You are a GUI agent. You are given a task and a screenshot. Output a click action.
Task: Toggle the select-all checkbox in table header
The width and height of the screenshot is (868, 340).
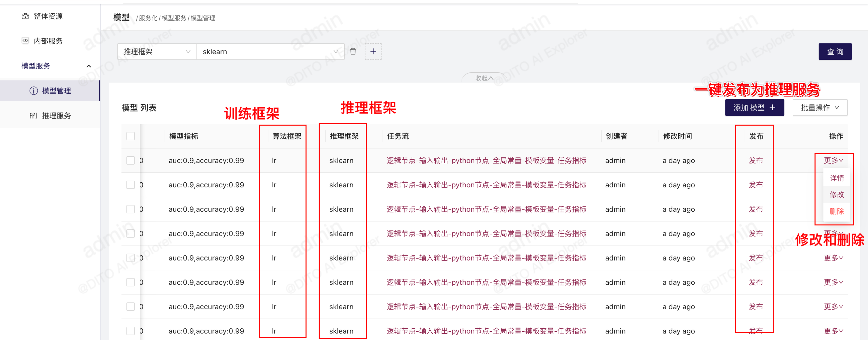click(130, 136)
